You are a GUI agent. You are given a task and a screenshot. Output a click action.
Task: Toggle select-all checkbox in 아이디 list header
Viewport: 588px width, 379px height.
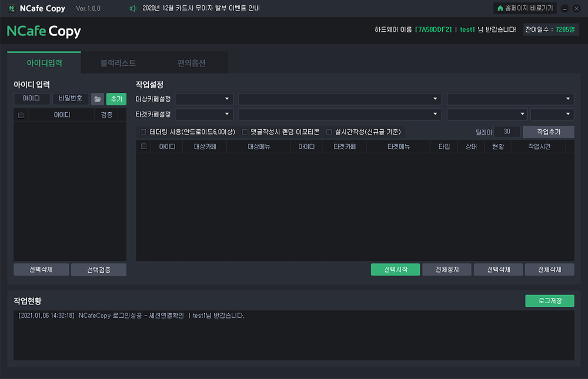pyautogui.click(x=21, y=115)
